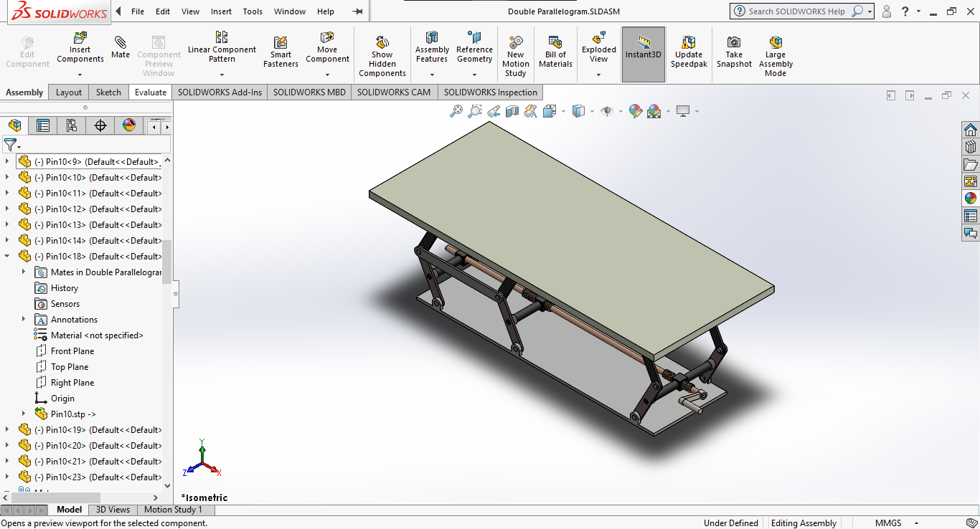
Task: Open the Assembly Features tool
Action: 432,47
